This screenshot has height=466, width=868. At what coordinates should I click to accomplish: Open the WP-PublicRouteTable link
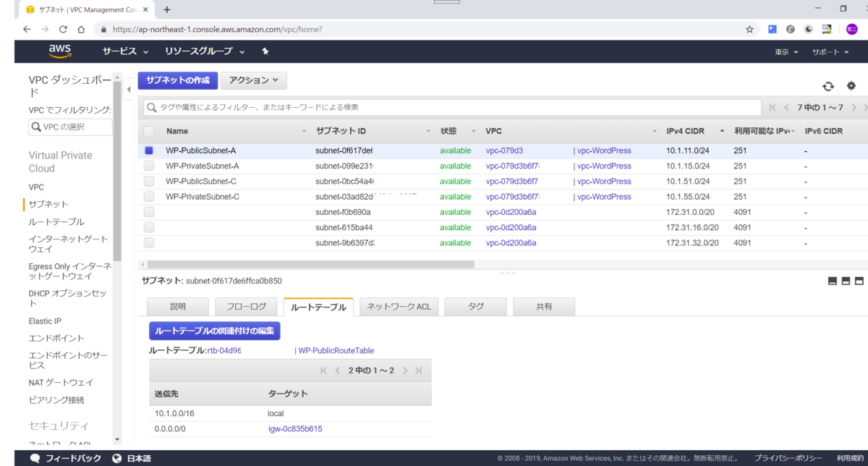click(x=336, y=350)
